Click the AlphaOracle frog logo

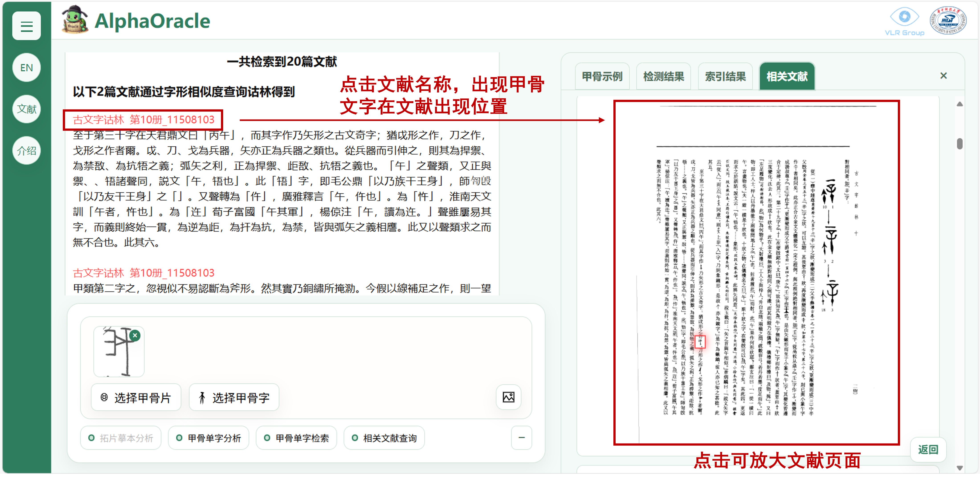click(75, 20)
